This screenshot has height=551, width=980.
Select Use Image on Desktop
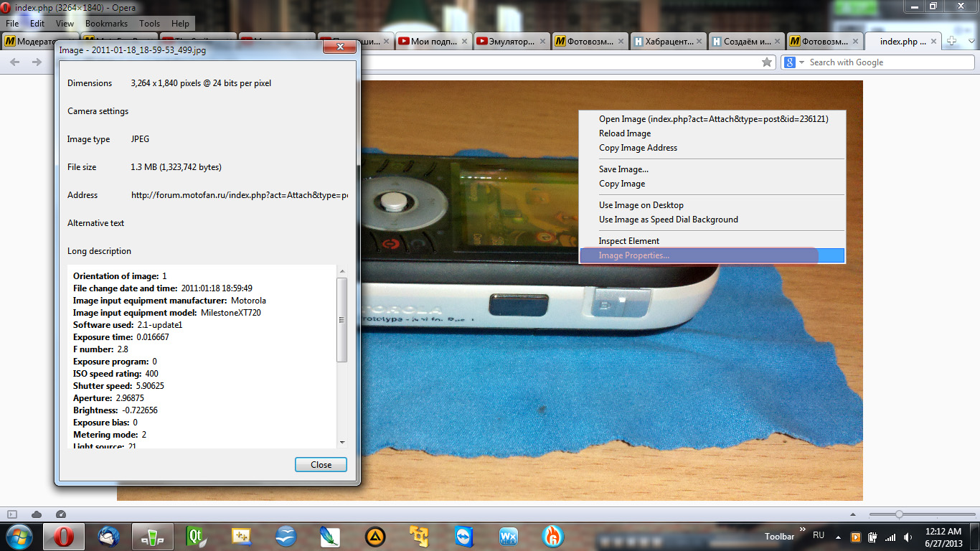712,205
